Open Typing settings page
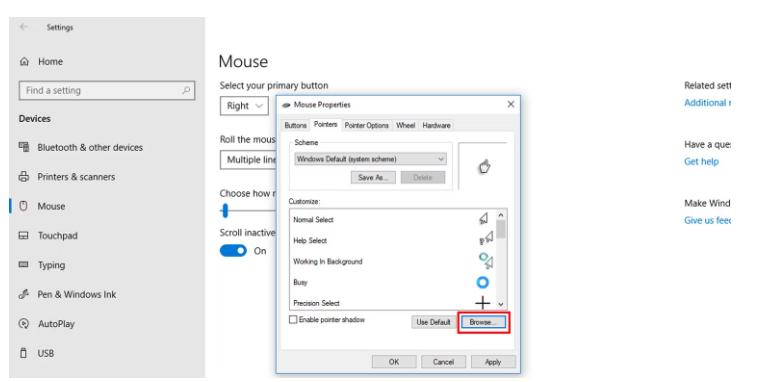Screen dimensions: 773x382 [51, 265]
